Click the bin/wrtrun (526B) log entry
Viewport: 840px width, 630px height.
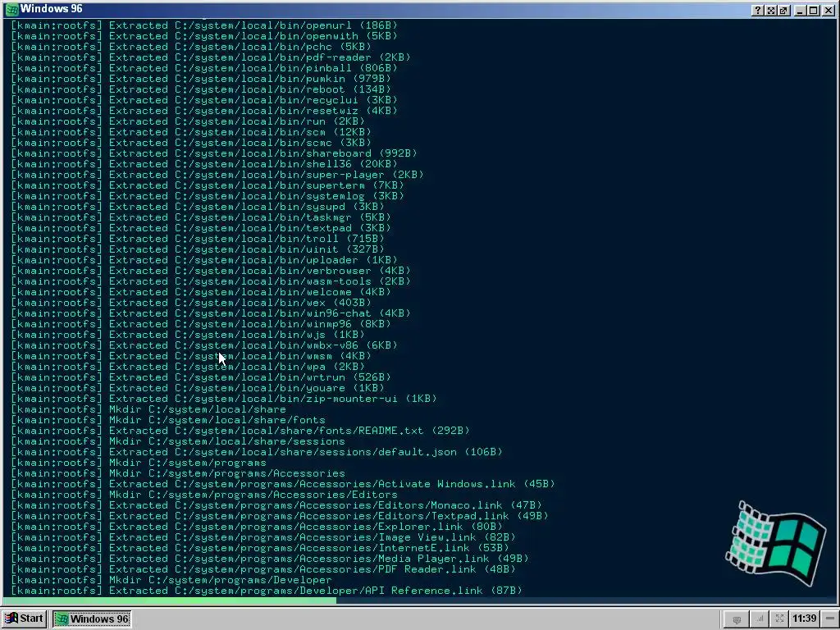(201, 377)
